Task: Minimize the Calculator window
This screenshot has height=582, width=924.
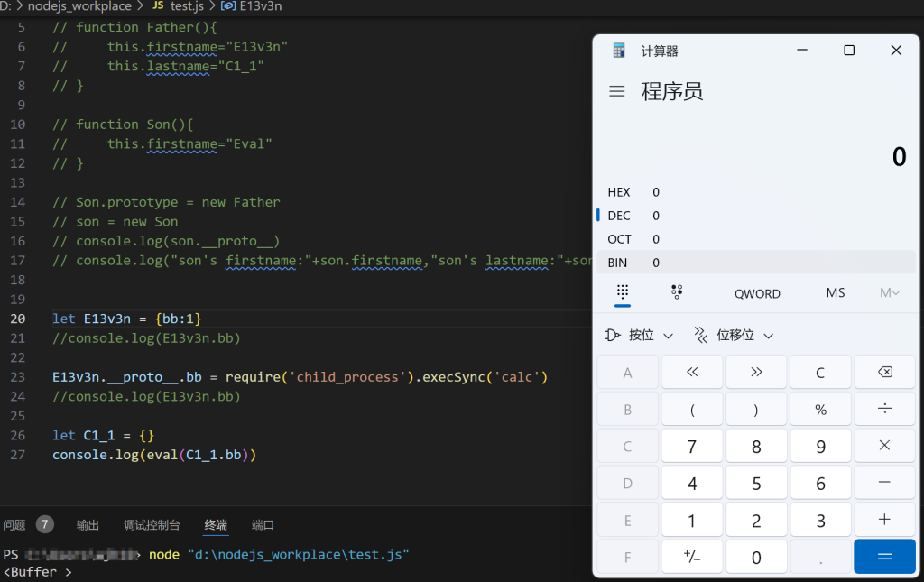Action: point(802,50)
